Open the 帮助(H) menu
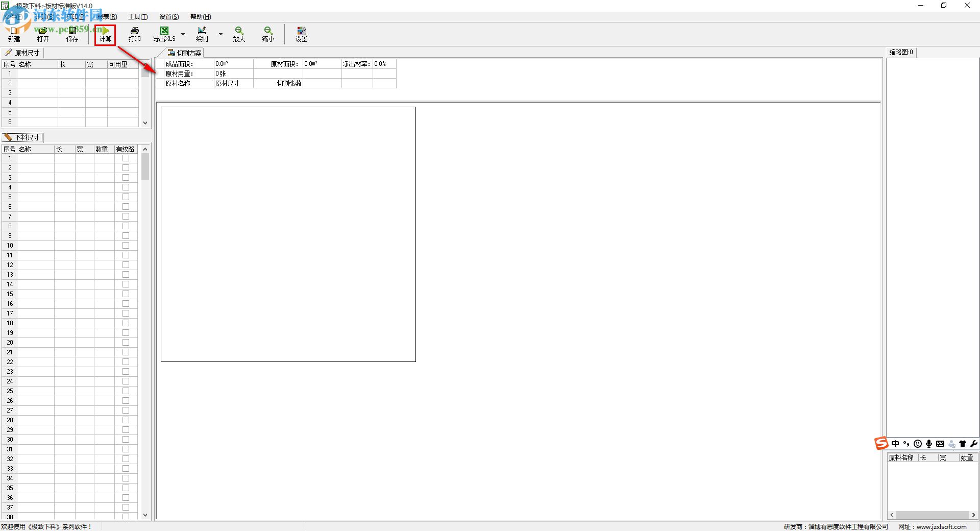The image size is (980, 531). (x=201, y=17)
